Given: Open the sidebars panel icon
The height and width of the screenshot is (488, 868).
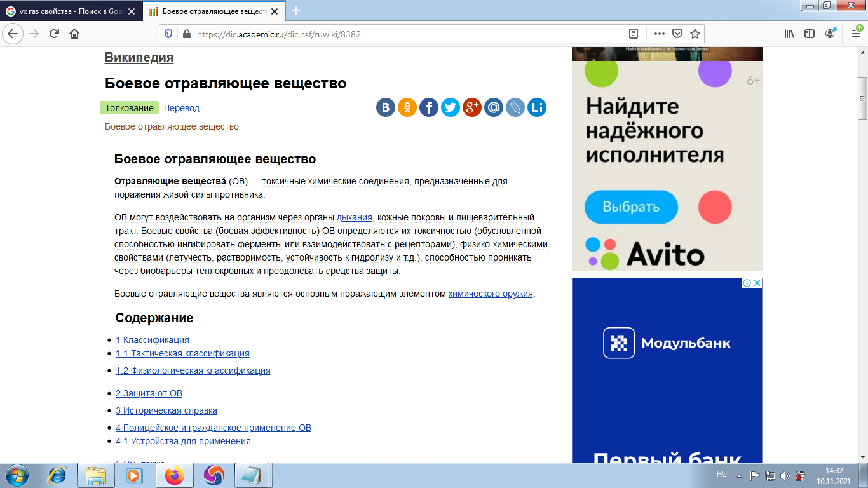Looking at the screenshot, I should pos(808,34).
